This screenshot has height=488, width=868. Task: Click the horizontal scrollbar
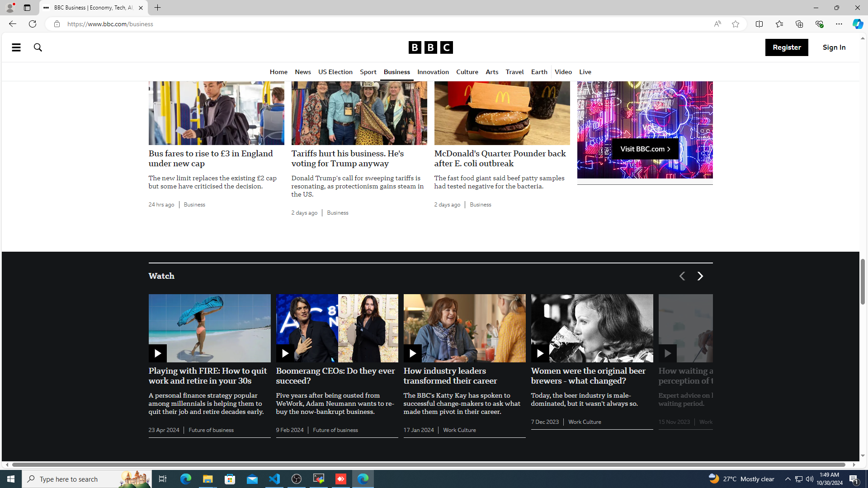pyautogui.click(x=429, y=465)
